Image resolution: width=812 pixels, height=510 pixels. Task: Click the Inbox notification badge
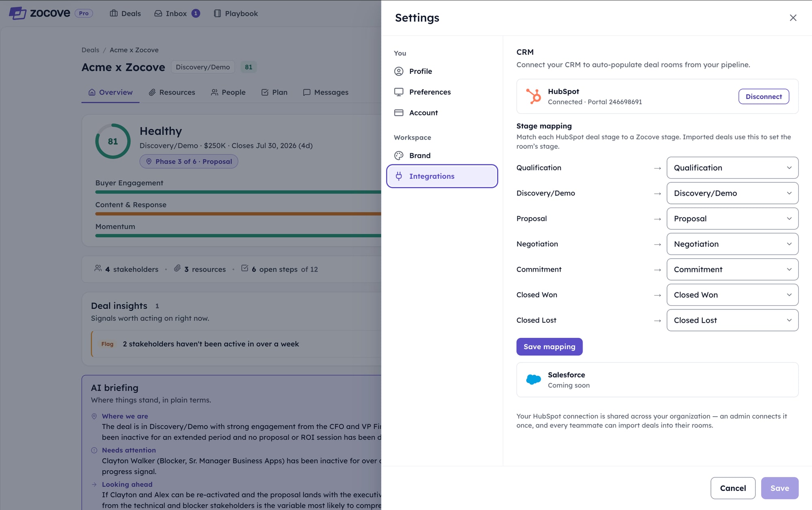(196, 13)
